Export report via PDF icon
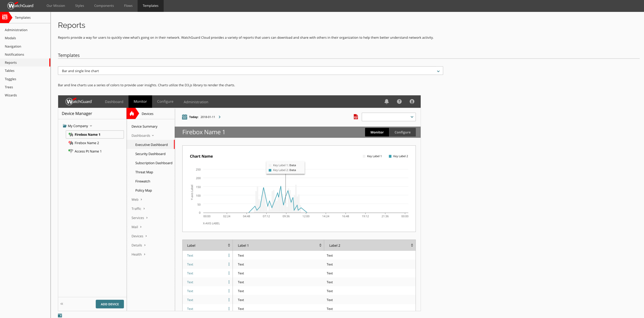Image resolution: width=644 pixels, height=318 pixels. [x=356, y=117]
